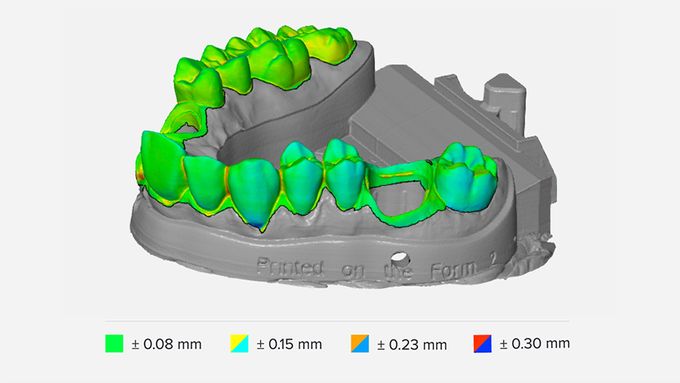Click the 'Printed on the Form 2' embossed text
Screen dimensions: 680x383
[376, 267]
